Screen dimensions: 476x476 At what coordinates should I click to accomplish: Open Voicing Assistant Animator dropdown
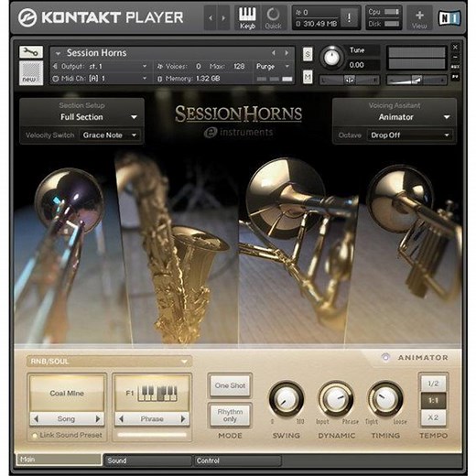point(395,117)
